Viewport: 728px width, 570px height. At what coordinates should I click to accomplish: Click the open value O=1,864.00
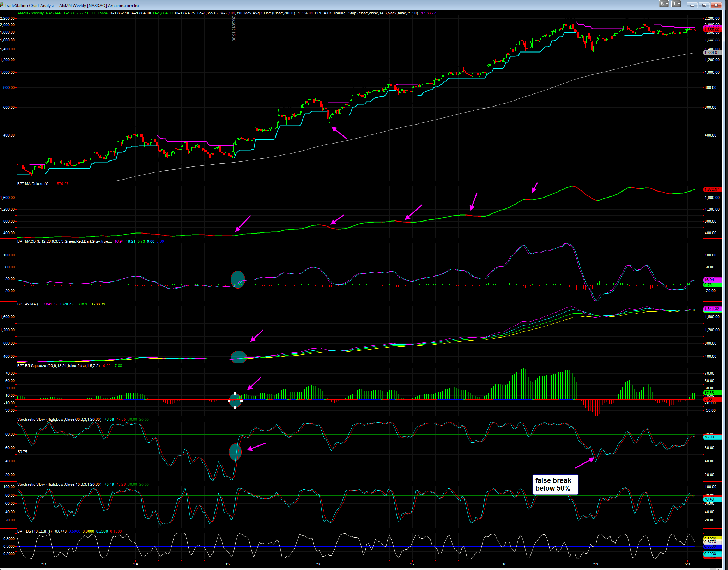(163, 13)
